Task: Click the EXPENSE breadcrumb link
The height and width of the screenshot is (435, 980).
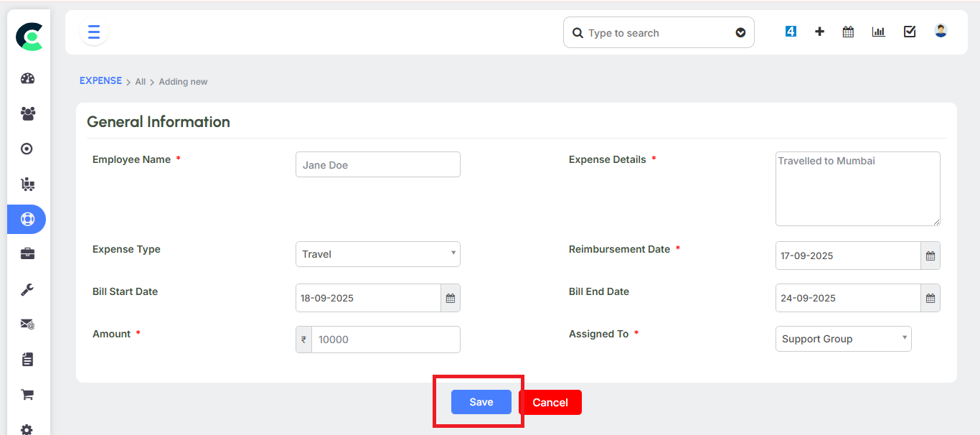Action: [100, 80]
